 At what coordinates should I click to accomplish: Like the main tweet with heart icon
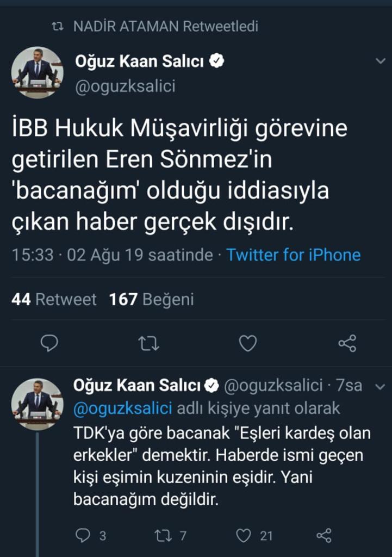click(248, 343)
